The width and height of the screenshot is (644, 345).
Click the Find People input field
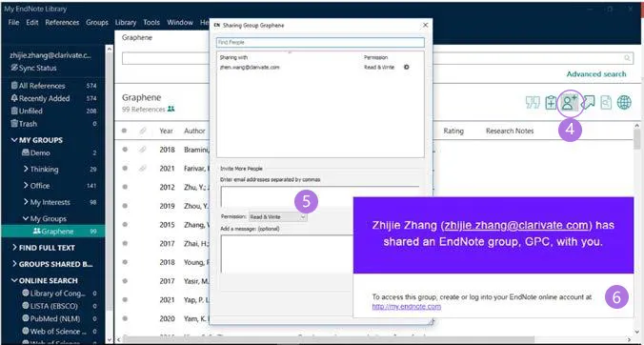[x=320, y=42]
